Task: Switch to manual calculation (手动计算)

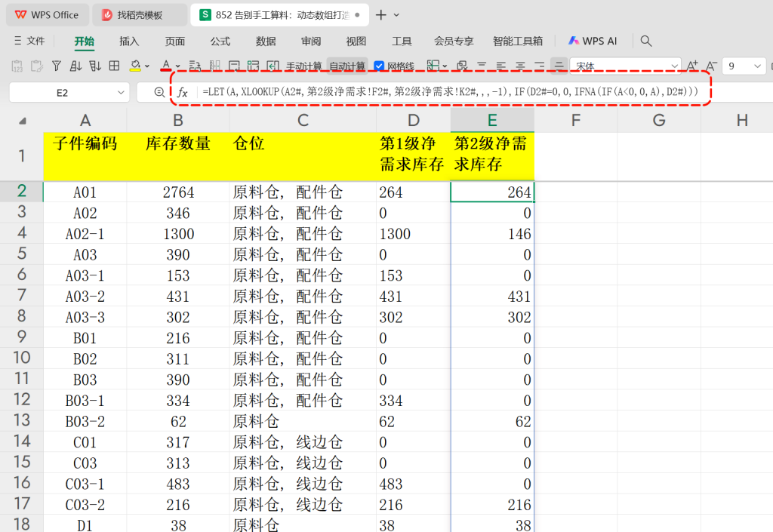Action: coord(303,66)
